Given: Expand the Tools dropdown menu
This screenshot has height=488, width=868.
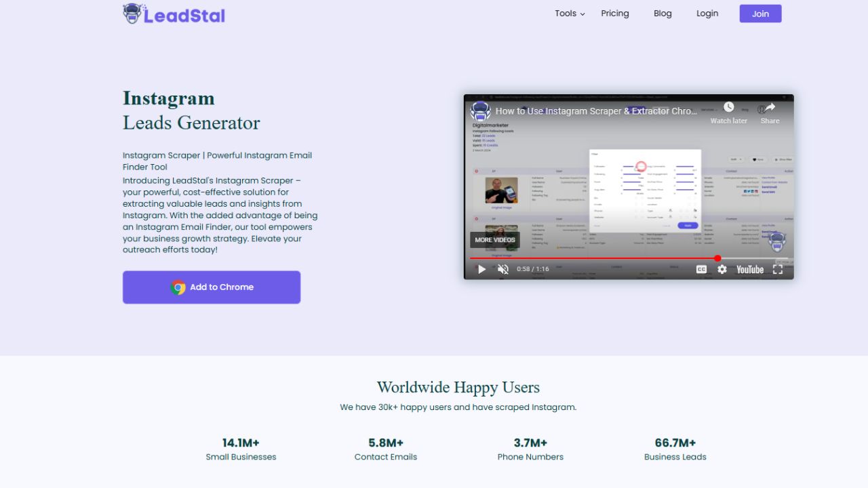Looking at the screenshot, I should (x=569, y=14).
